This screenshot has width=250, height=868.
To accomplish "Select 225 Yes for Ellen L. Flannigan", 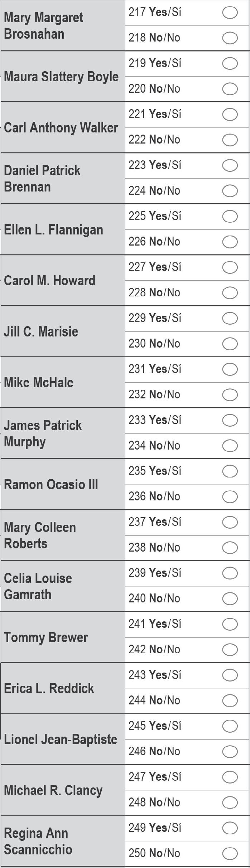I will coord(230,216).
